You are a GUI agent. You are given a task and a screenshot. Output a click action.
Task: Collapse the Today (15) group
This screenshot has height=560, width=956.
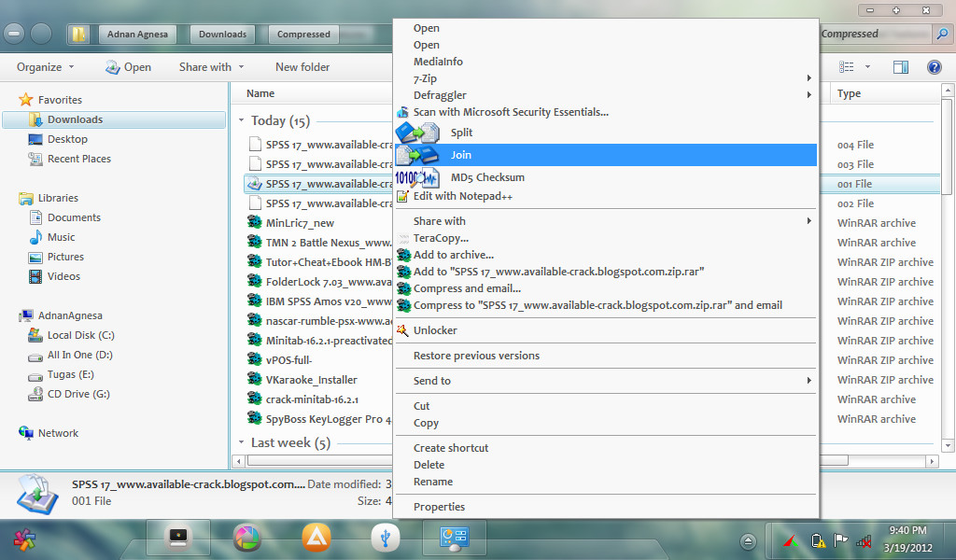pos(242,120)
